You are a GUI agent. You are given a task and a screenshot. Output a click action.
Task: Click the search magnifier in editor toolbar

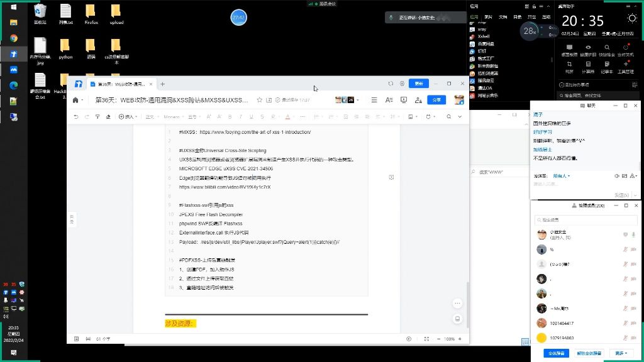click(x=449, y=116)
